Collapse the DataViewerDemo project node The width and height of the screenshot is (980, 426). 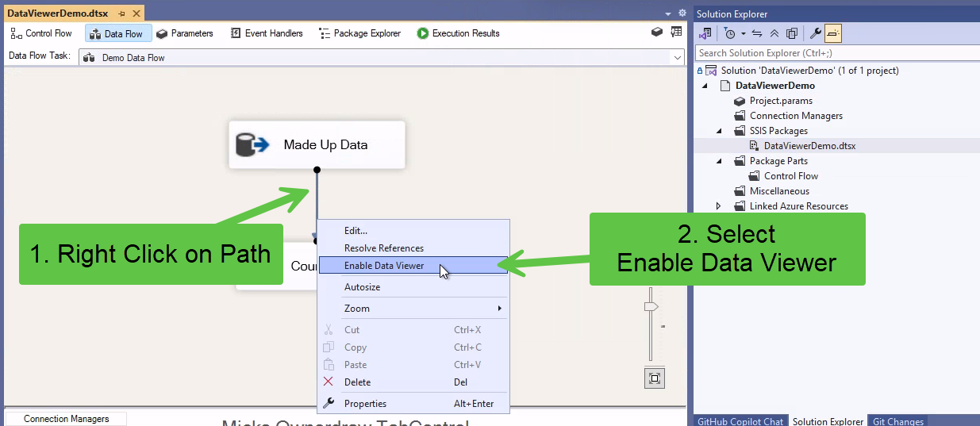705,86
